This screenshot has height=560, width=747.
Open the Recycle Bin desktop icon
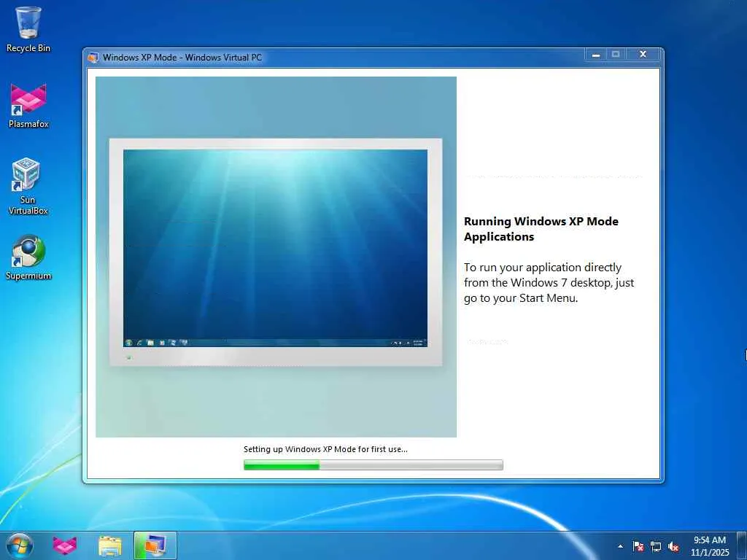(x=28, y=29)
